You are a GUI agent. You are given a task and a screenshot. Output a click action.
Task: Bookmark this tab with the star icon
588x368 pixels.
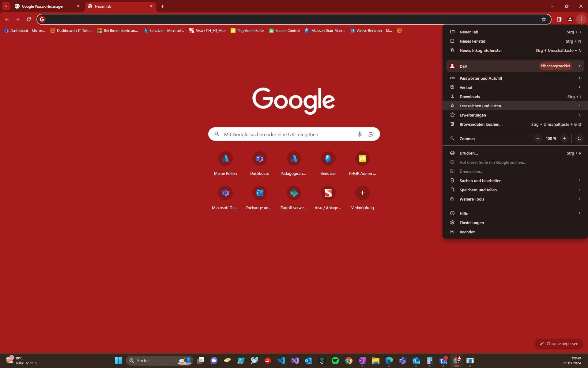point(544,19)
